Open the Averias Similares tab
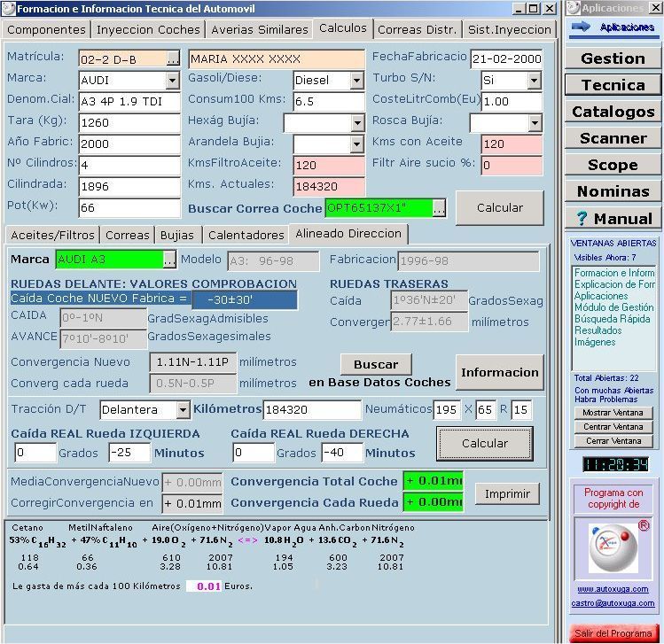This screenshot has width=664, height=644. tap(259, 29)
